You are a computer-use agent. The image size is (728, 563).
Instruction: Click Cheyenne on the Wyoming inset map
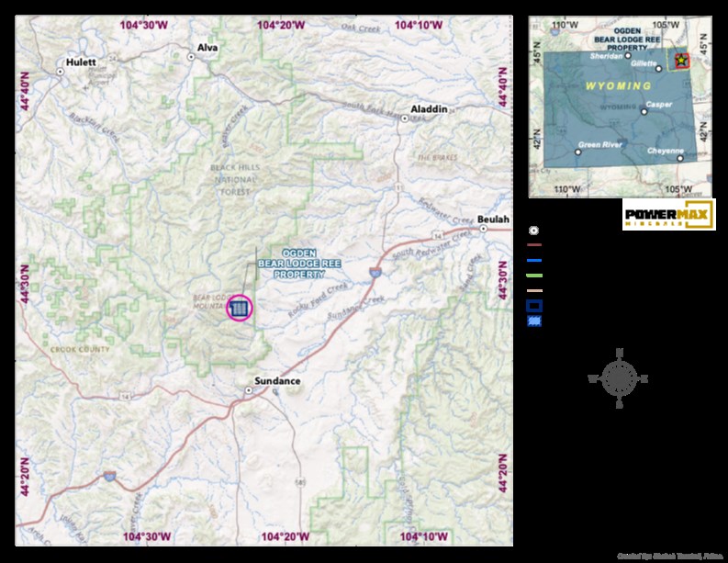click(x=679, y=157)
